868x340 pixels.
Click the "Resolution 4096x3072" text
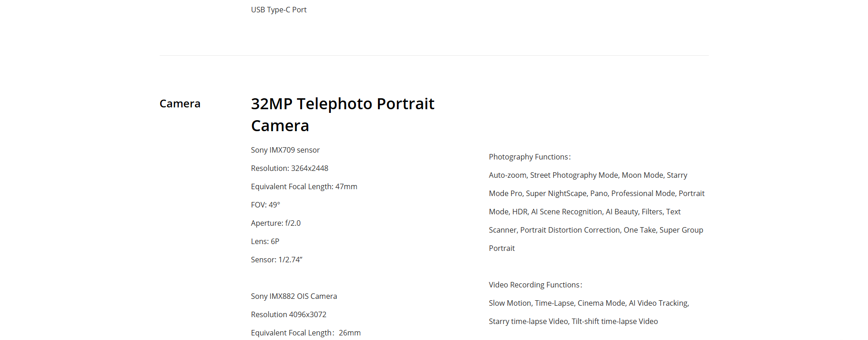click(x=288, y=314)
